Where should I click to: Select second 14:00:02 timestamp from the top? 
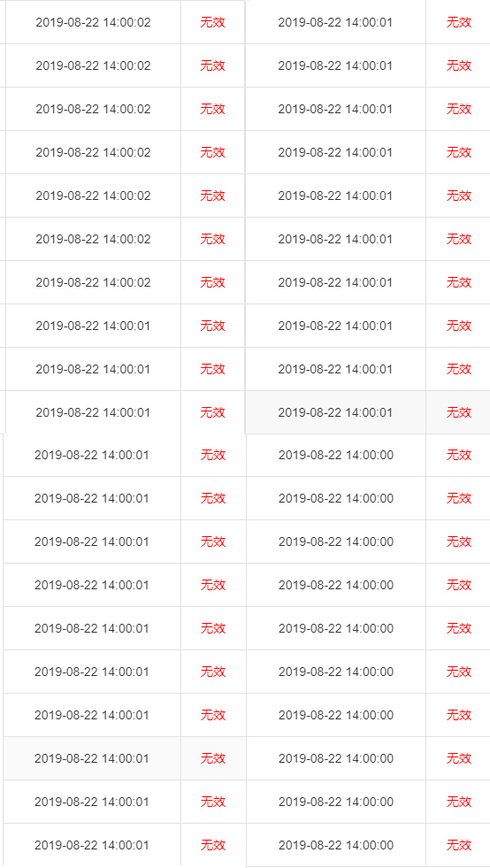pyautogui.click(x=93, y=65)
